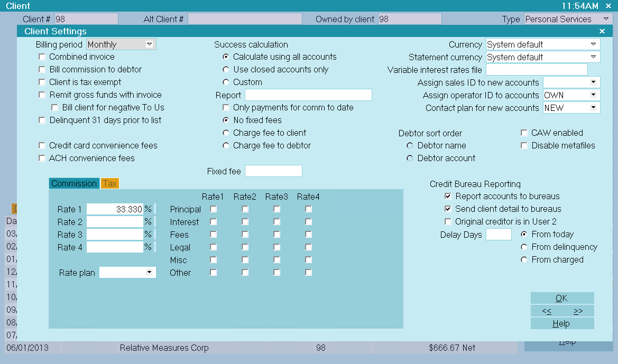Open the Type dropdown in Client window
The height and width of the screenshot is (364, 618).
(x=606, y=19)
